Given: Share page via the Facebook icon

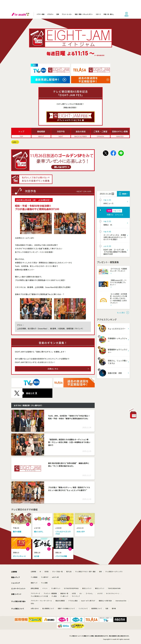Looking at the screenshot, I should [x=113, y=153].
